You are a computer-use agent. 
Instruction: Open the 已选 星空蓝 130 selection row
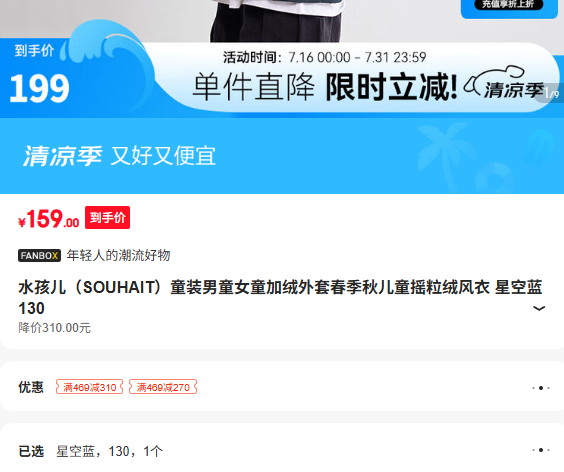click(x=282, y=451)
